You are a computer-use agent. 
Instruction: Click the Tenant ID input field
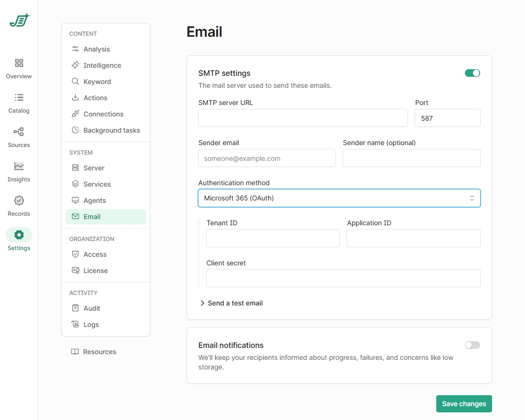click(273, 238)
